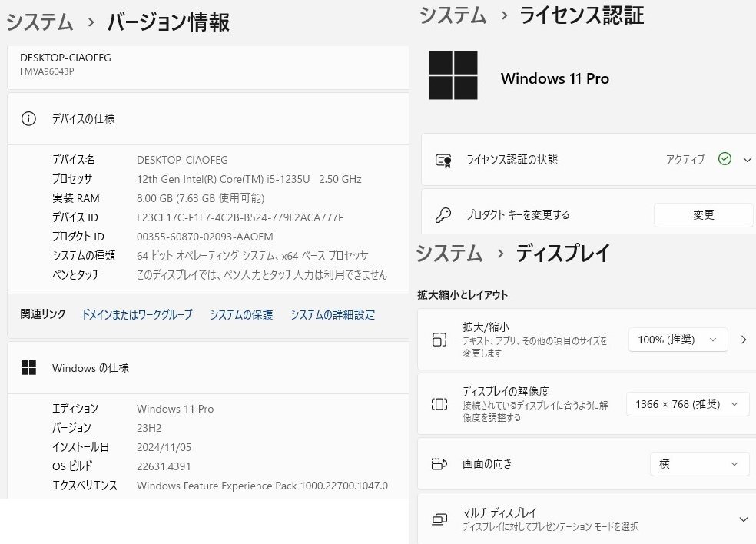Click the arrow on the 拡大/縮小 row
Screen dimensions: 756x544
(x=742, y=340)
